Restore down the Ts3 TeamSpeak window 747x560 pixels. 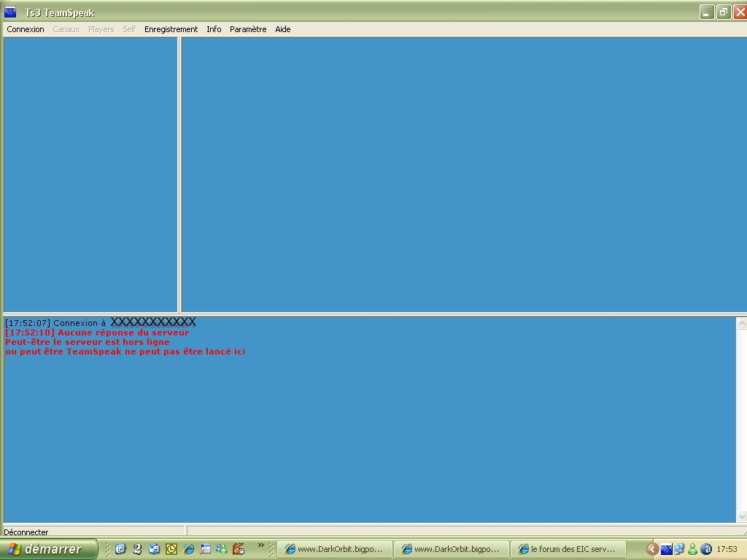point(723,12)
